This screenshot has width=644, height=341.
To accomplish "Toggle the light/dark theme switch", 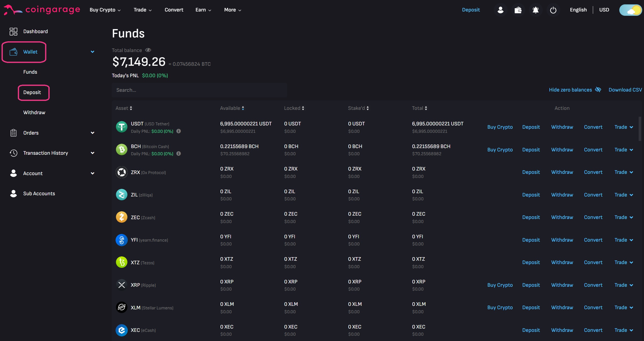I will pos(631,10).
